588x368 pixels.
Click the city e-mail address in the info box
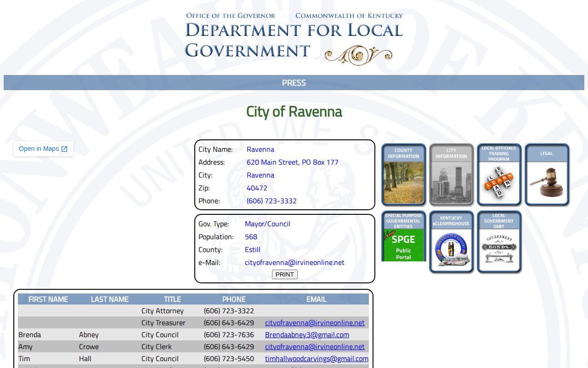294,263
